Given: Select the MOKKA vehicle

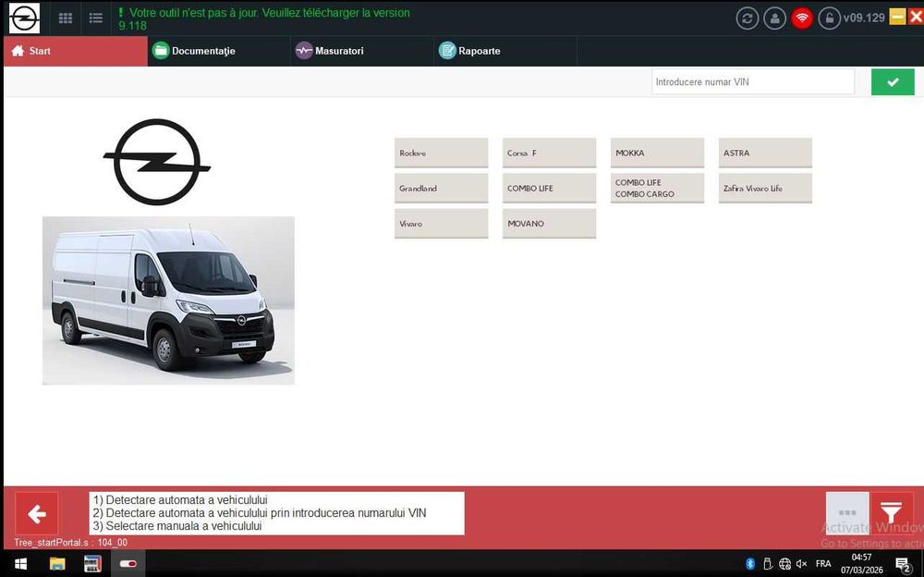Looking at the screenshot, I should 657,153.
